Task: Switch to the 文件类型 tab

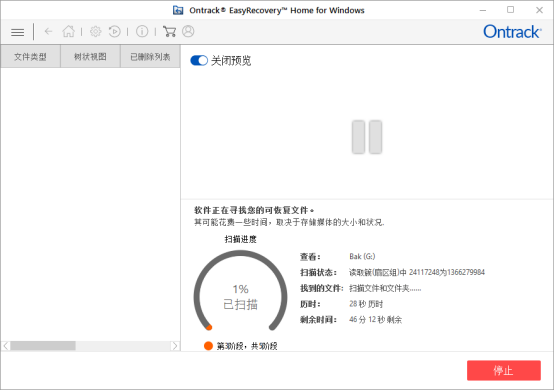Action: [x=30, y=57]
